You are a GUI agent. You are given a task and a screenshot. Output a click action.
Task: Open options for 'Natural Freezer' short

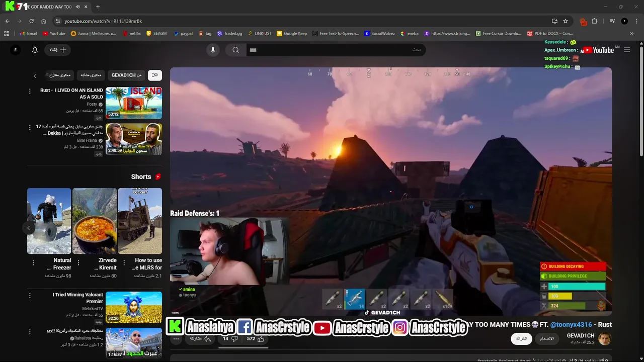click(x=33, y=262)
